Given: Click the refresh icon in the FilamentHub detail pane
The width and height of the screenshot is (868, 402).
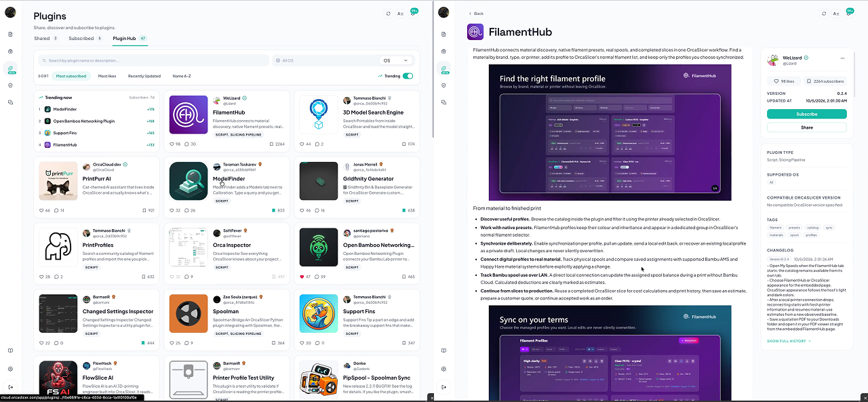Looking at the screenshot, I should (823, 14).
